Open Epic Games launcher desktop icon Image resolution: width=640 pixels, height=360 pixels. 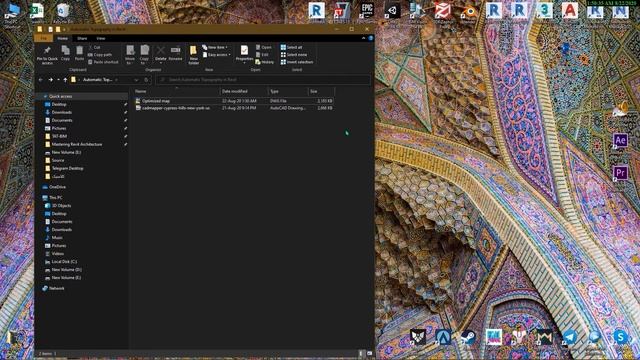367,10
